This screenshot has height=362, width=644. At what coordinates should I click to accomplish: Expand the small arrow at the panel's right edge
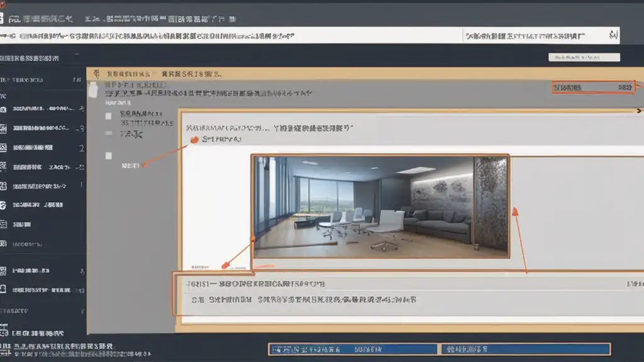(x=638, y=111)
